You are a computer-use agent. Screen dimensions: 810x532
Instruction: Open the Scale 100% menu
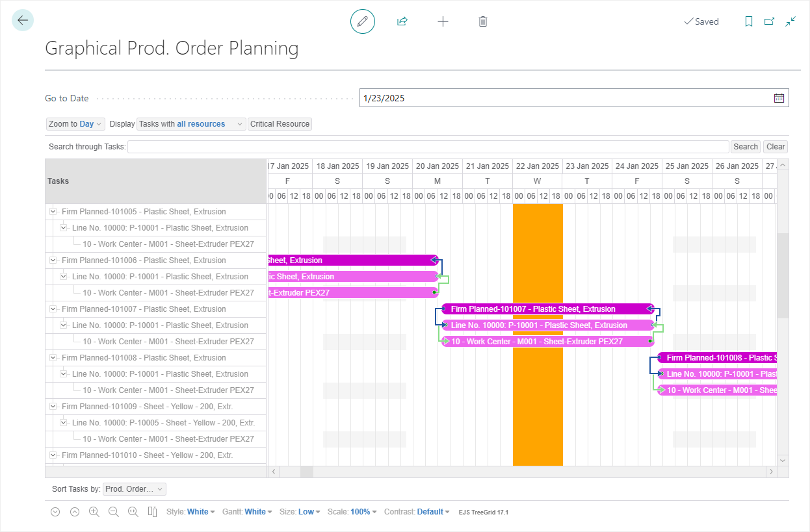364,512
